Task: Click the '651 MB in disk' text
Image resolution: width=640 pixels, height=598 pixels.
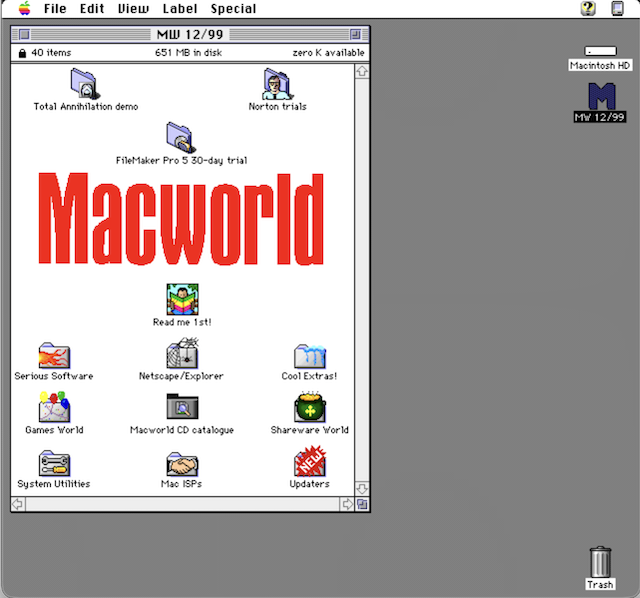Action: click(189, 53)
